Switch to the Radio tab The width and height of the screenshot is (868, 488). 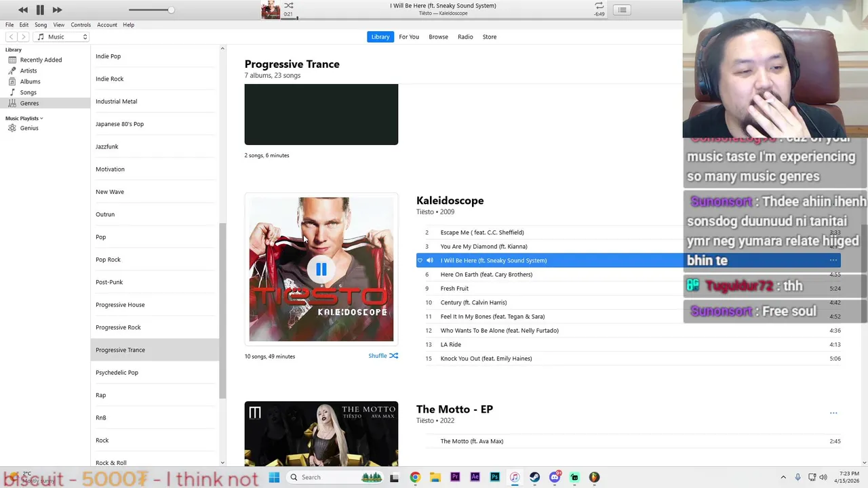pyautogui.click(x=465, y=37)
